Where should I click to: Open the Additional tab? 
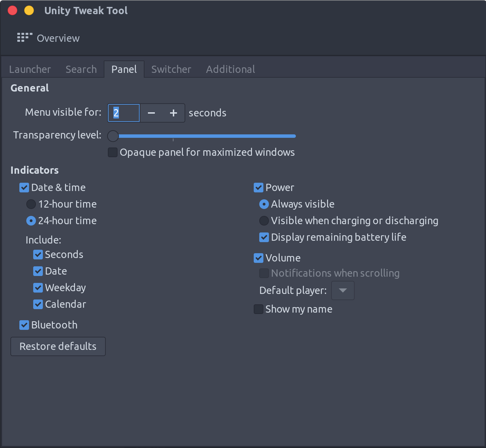pos(231,69)
